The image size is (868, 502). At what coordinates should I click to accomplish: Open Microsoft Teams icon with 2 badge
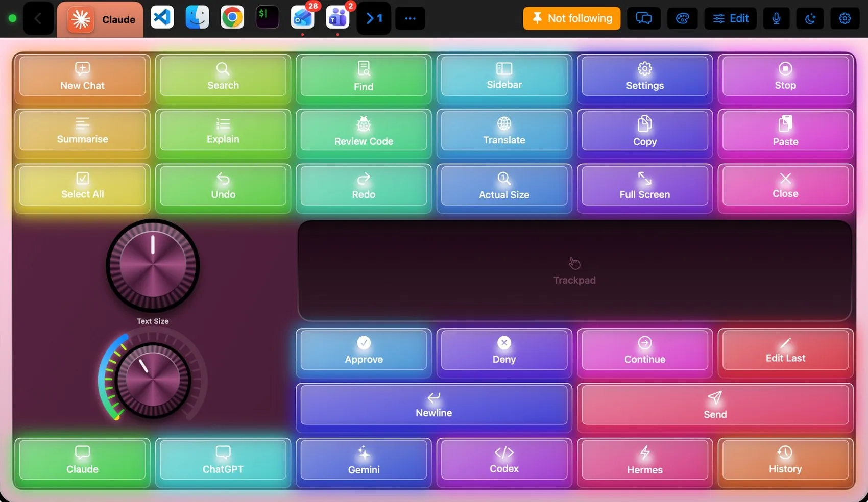pos(337,18)
